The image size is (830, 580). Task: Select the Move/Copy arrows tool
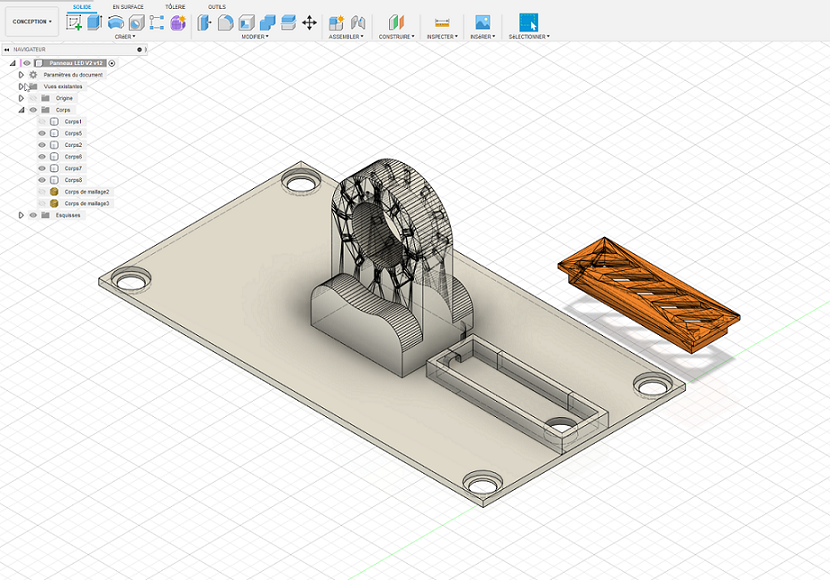309,22
